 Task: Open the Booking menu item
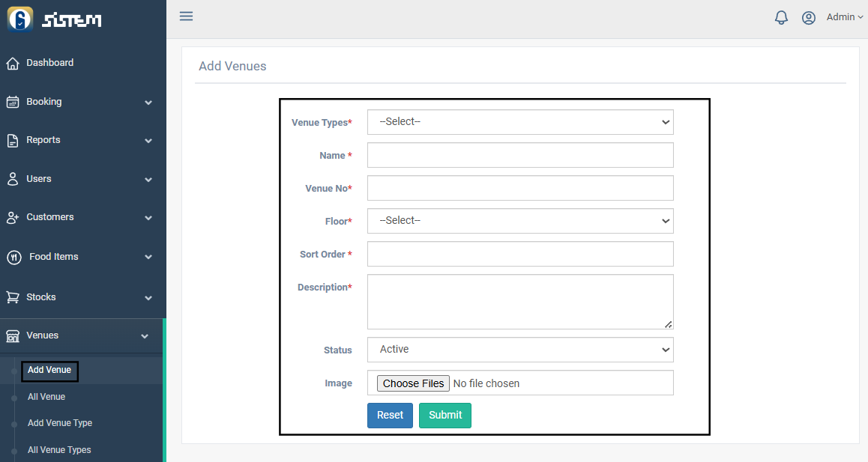tap(43, 102)
